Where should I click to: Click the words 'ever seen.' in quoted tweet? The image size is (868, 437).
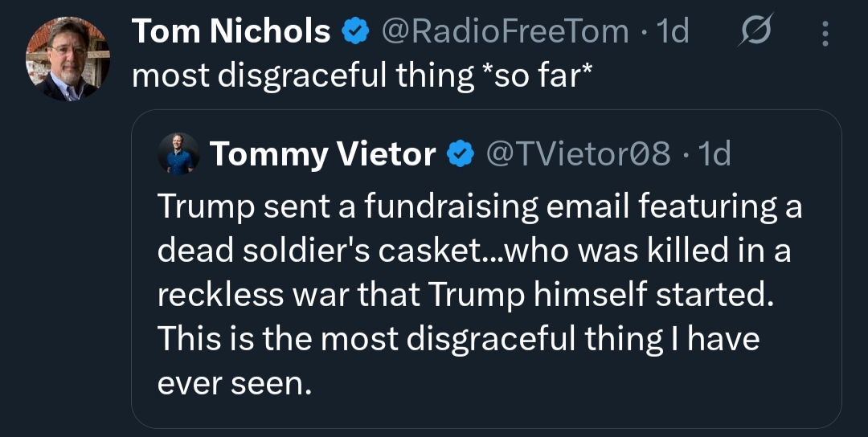(x=233, y=383)
